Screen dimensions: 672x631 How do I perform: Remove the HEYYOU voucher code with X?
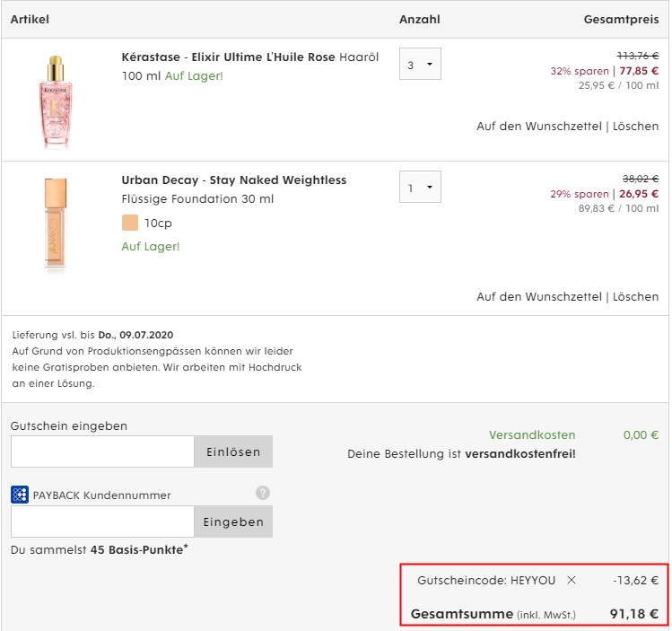tap(572, 580)
